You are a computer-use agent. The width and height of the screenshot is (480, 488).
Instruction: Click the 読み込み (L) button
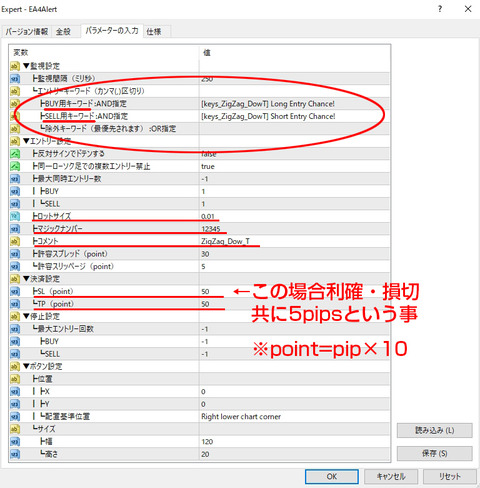tap(434, 430)
